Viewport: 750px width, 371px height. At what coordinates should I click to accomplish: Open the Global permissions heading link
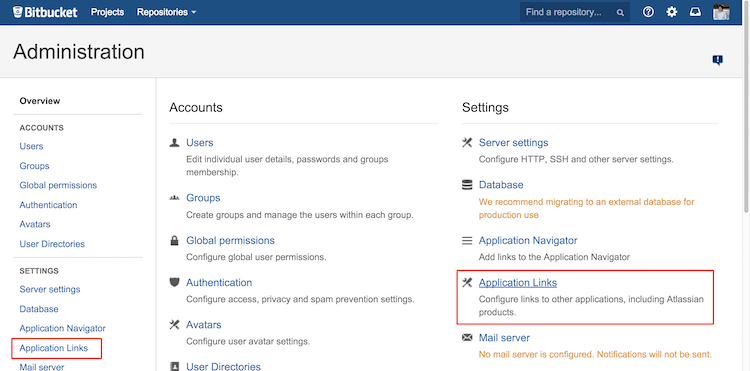(x=231, y=240)
